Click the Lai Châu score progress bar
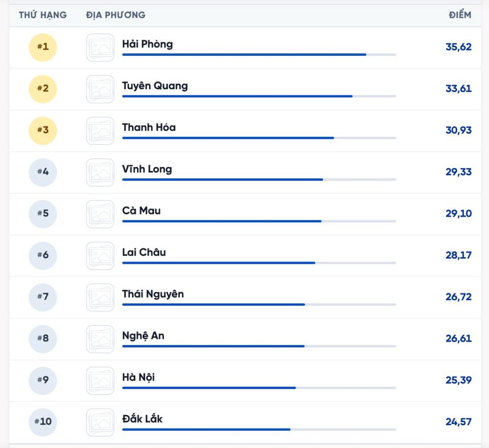 (x=259, y=263)
